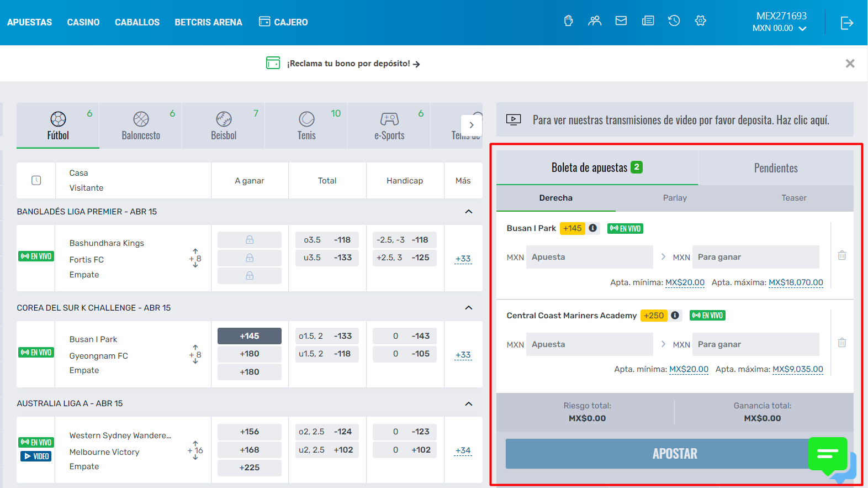Image resolution: width=868 pixels, height=488 pixels.
Task: Open +33 more markets for Busan match
Action: pyautogui.click(x=463, y=355)
